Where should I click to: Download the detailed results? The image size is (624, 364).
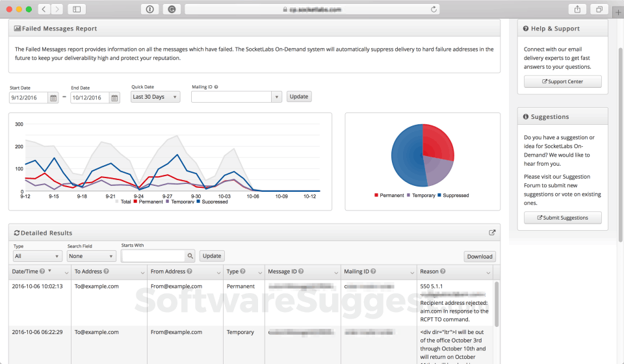480,257
